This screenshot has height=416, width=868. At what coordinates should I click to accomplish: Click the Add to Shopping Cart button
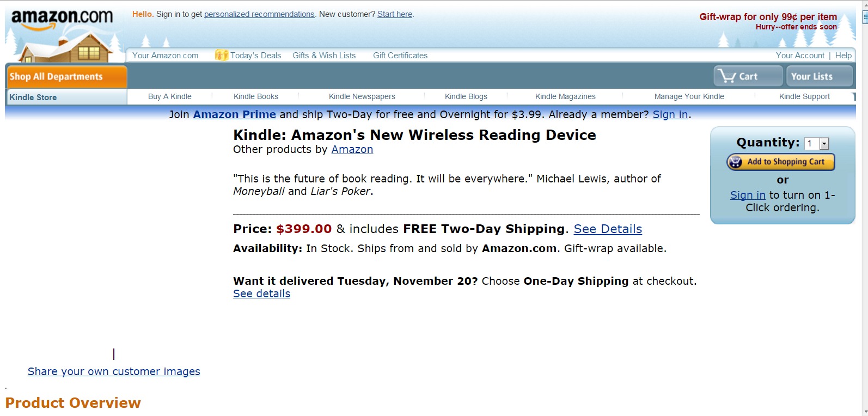(780, 162)
